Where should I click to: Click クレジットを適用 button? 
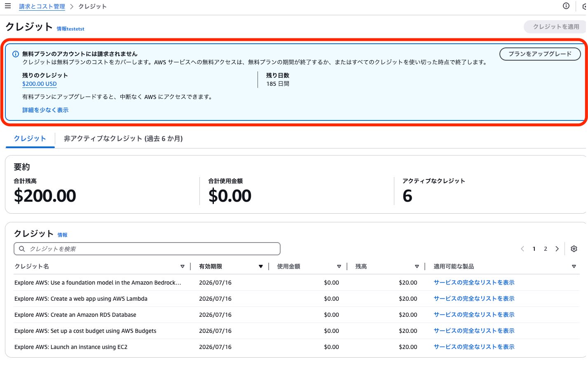point(556,27)
